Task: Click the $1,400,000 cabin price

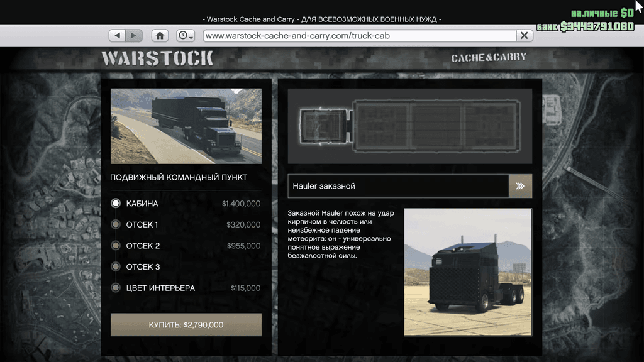Action: (x=241, y=204)
